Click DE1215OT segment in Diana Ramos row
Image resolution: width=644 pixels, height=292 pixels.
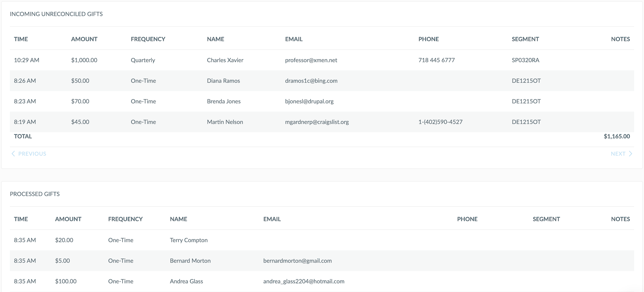point(526,81)
